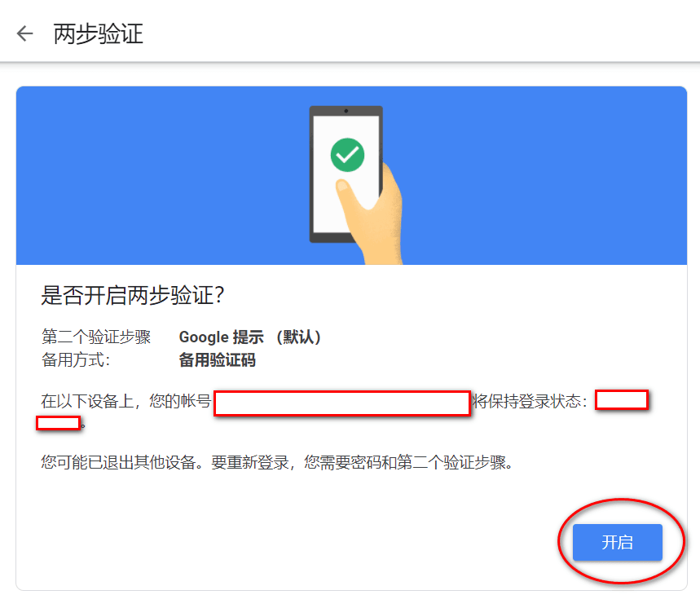Click the paragraph 您可能已退出其他设备

click(x=277, y=462)
